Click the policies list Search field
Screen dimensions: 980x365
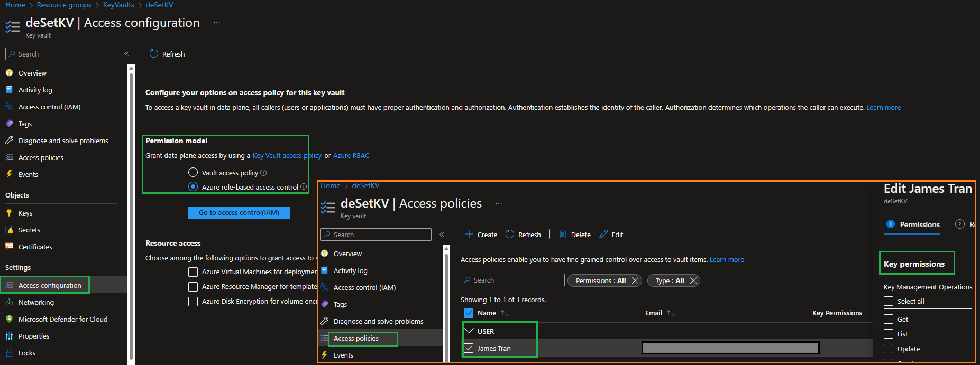(x=512, y=280)
